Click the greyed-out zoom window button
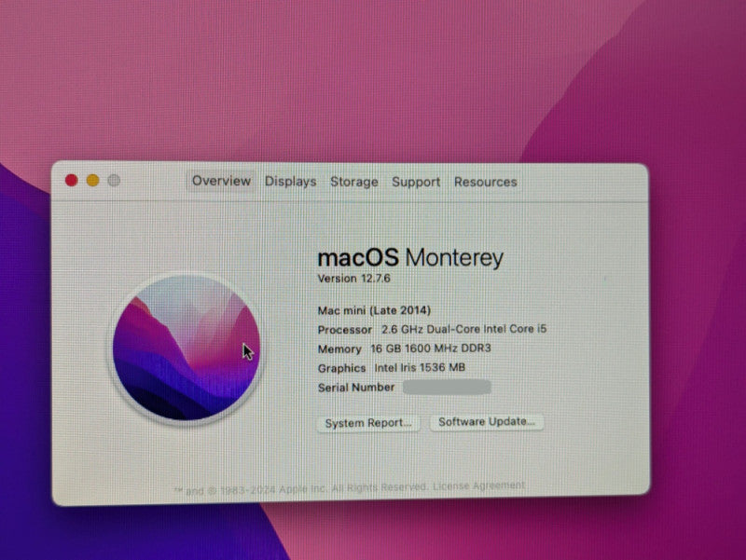The image size is (746, 560). tap(114, 180)
